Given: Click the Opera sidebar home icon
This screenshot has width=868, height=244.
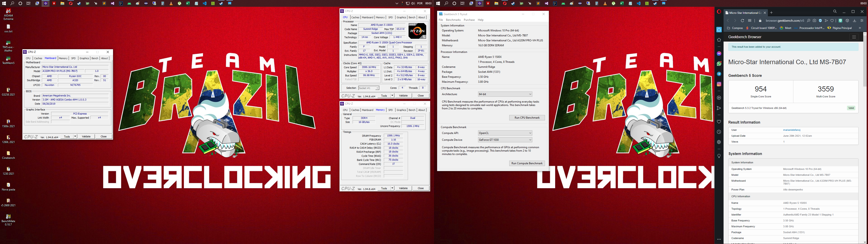Looking at the screenshot, I should (x=719, y=30).
